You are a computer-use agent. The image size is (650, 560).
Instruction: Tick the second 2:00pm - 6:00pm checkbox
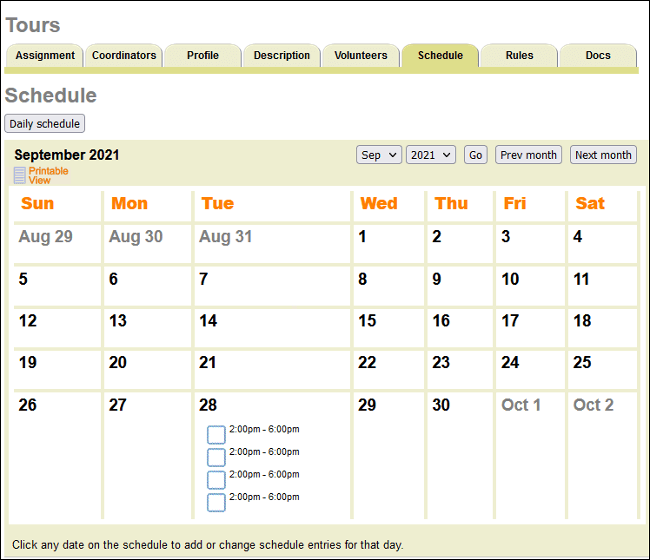tap(216, 457)
